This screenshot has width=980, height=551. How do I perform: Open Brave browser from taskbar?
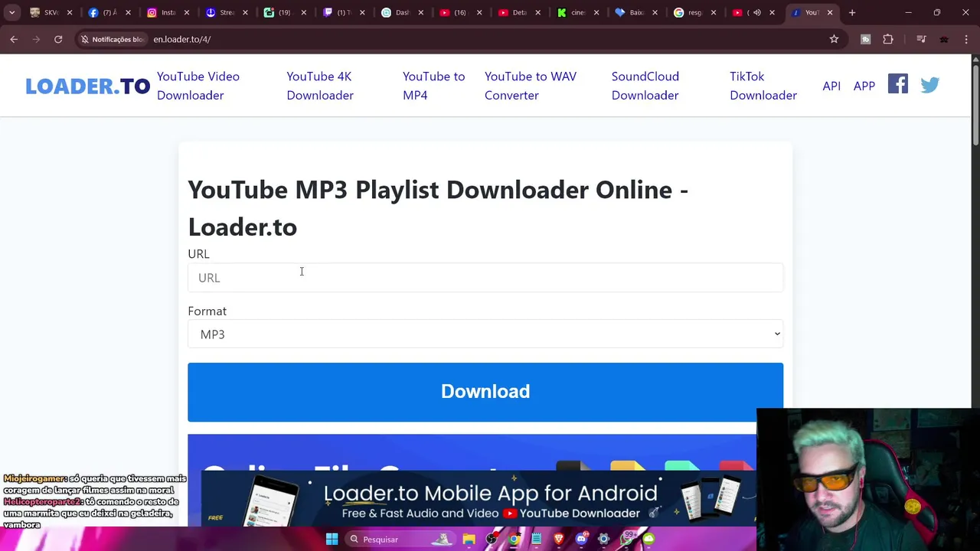(x=559, y=540)
